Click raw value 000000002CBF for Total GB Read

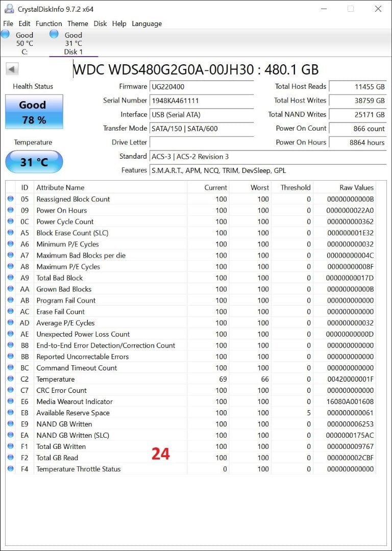click(350, 458)
